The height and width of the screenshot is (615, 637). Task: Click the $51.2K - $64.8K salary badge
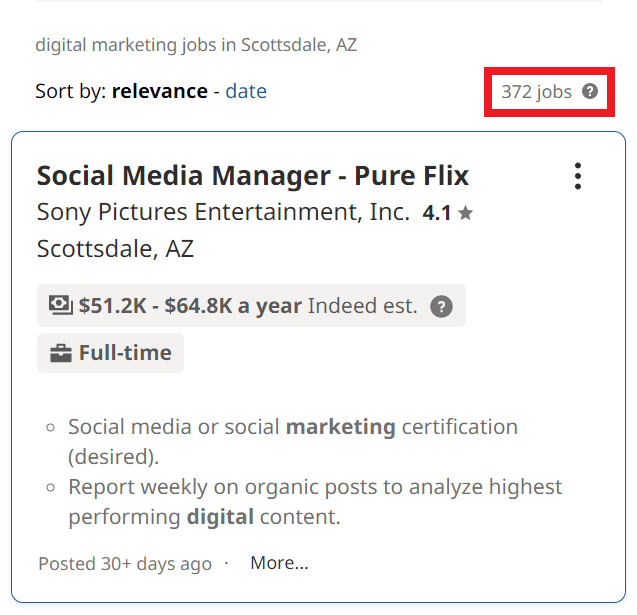(x=251, y=305)
